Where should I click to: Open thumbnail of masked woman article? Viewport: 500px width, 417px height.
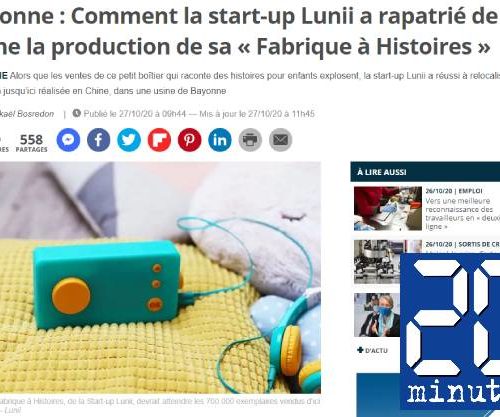[x=377, y=315]
